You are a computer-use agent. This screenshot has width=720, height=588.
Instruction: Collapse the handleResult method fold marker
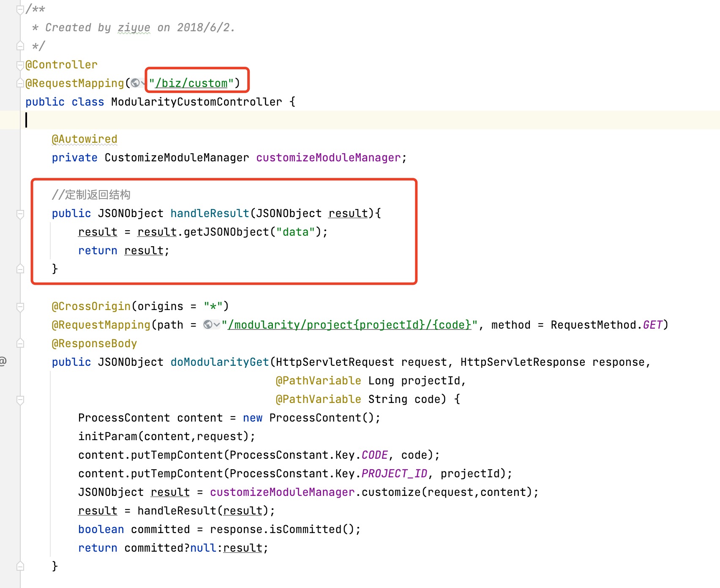point(20,214)
